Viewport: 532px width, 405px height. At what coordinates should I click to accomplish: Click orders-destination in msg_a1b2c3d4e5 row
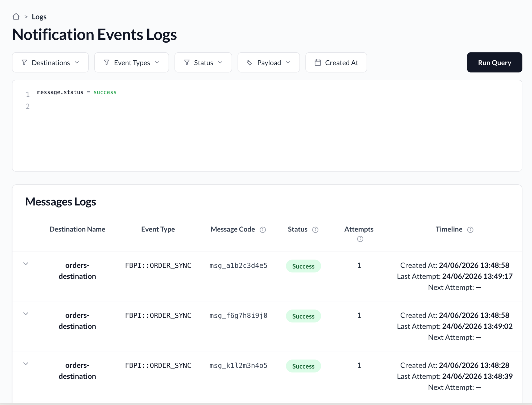coord(77,271)
